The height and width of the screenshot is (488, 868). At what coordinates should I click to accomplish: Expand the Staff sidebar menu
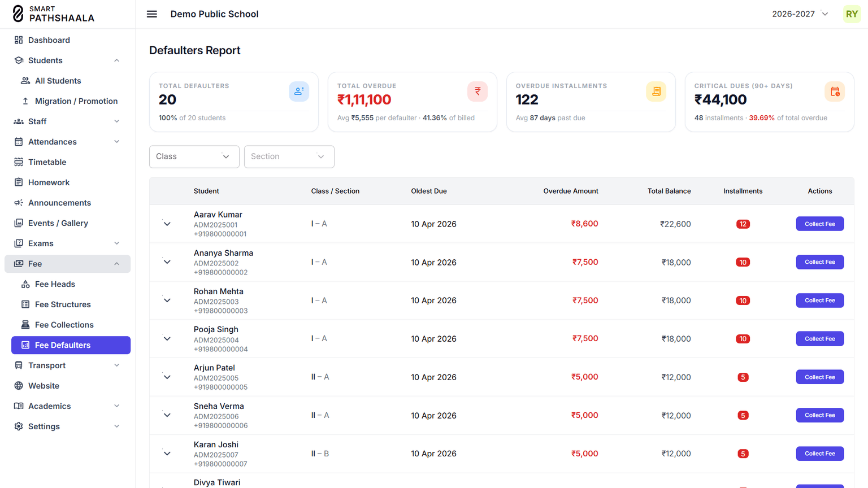(x=67, y=121)
